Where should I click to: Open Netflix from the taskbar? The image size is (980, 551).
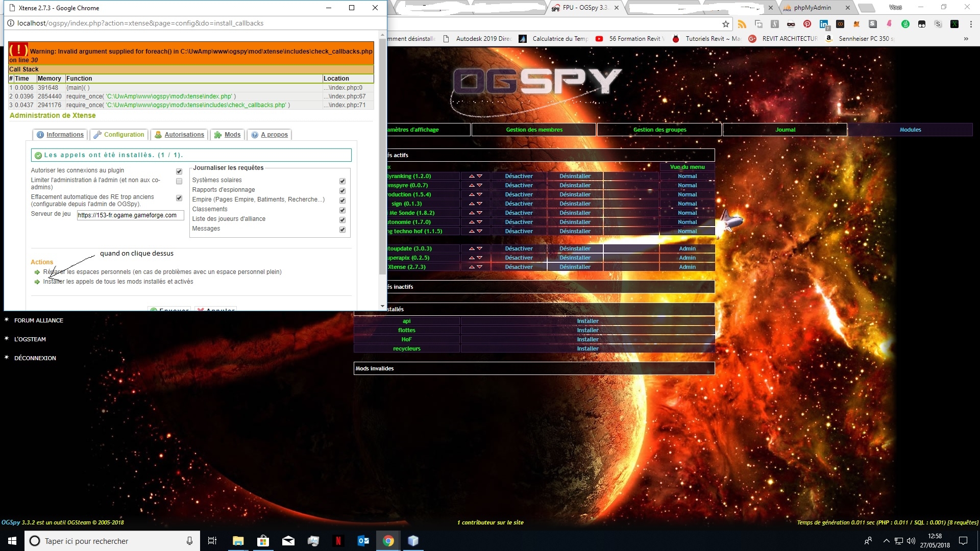[x=338, y=541]
